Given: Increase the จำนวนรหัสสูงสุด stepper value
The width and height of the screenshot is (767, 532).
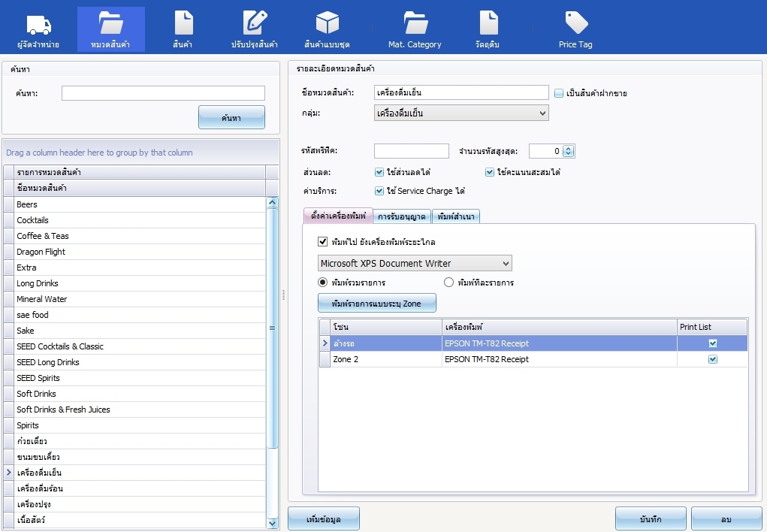Looking at the screenshot, I should click(x=569, y=148).
